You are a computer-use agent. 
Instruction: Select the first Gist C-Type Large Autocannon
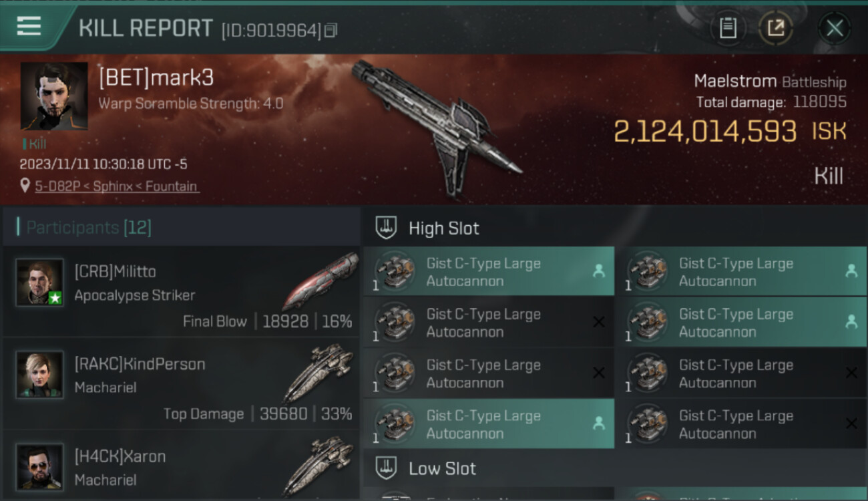(489, 271)
